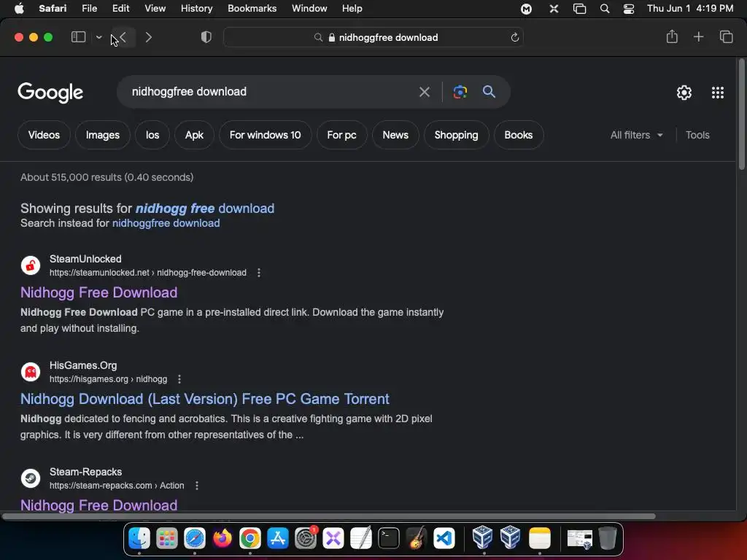Image resolution: width=747 pixels, height=560 pixels.
Task: Launch Firefox from the Dock
Action: point(222,539)
